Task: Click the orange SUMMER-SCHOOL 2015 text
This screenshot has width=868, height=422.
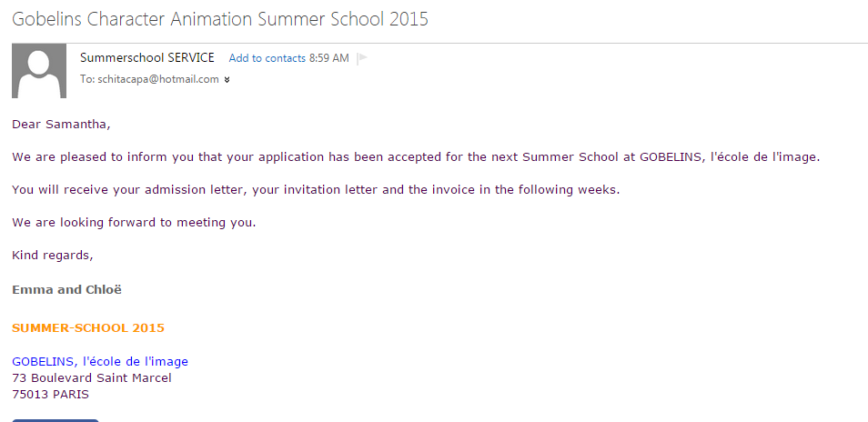Action: tap(88, 328)
